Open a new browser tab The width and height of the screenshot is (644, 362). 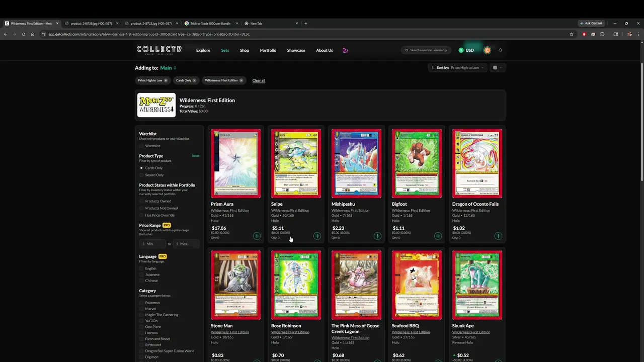pyautogui.click(x=305, y=24)
